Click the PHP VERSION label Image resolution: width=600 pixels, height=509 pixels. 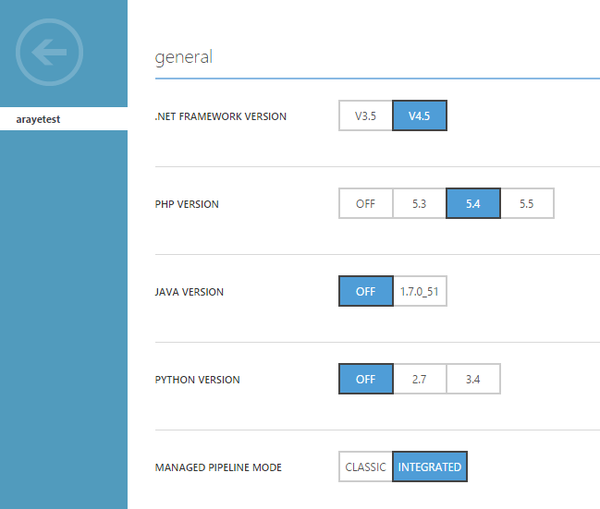pos(187,205)
